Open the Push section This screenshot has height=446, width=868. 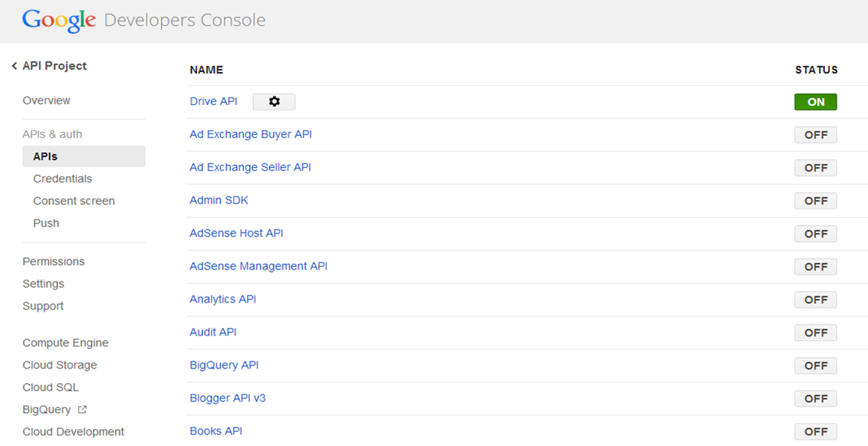coord(46,223)
